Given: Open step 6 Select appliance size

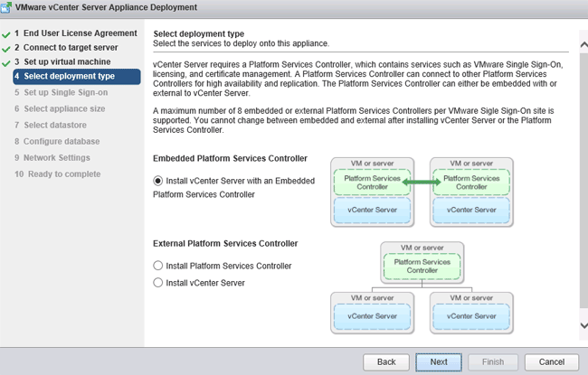Looking at the screenshot, I should 60,109.
